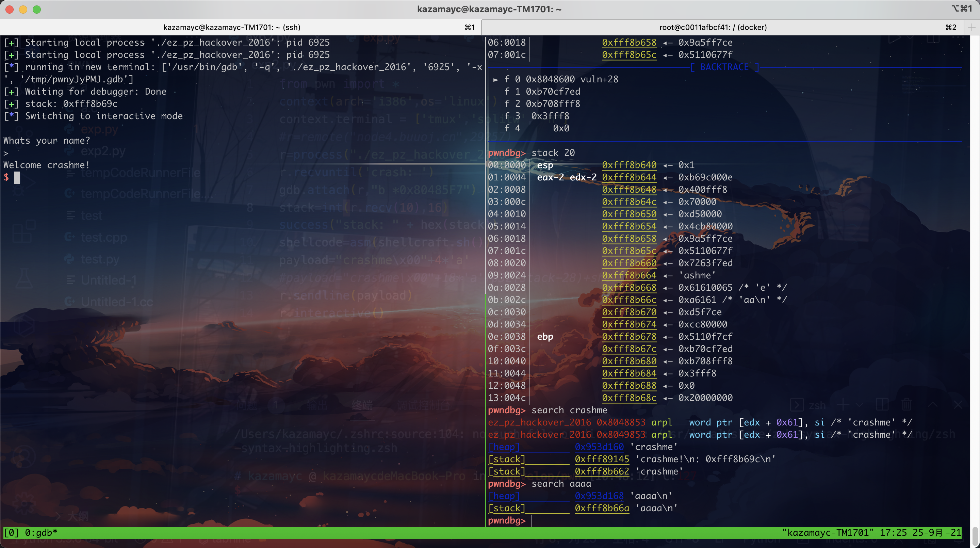Click stack address 0xfff8b670
Image resolution: width=980 pixels, height=548 pixels.
629,312
